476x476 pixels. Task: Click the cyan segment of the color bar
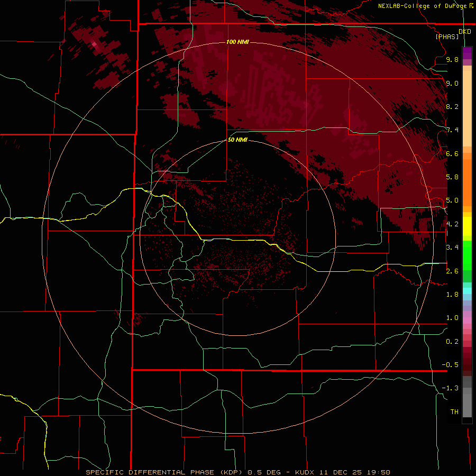pos(467,291)
